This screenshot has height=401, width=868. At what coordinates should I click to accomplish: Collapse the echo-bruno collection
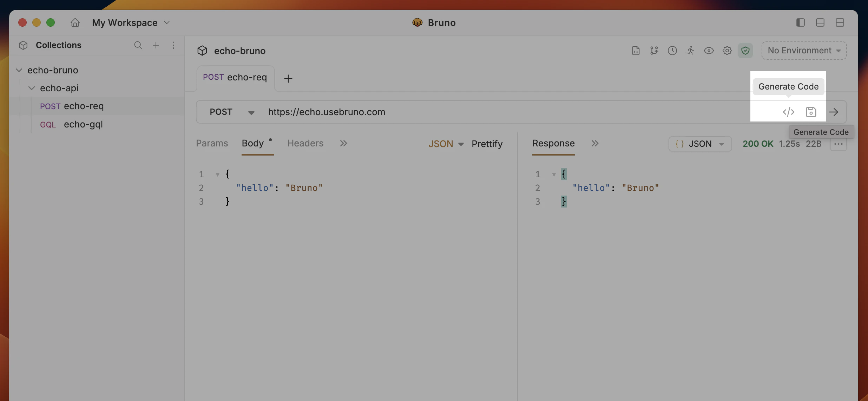click(19, 70)
